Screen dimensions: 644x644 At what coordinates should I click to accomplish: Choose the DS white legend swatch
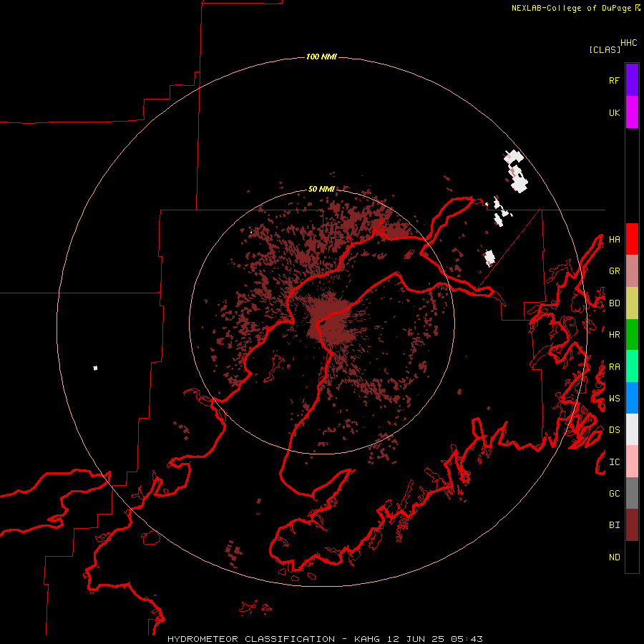(632, 429)
